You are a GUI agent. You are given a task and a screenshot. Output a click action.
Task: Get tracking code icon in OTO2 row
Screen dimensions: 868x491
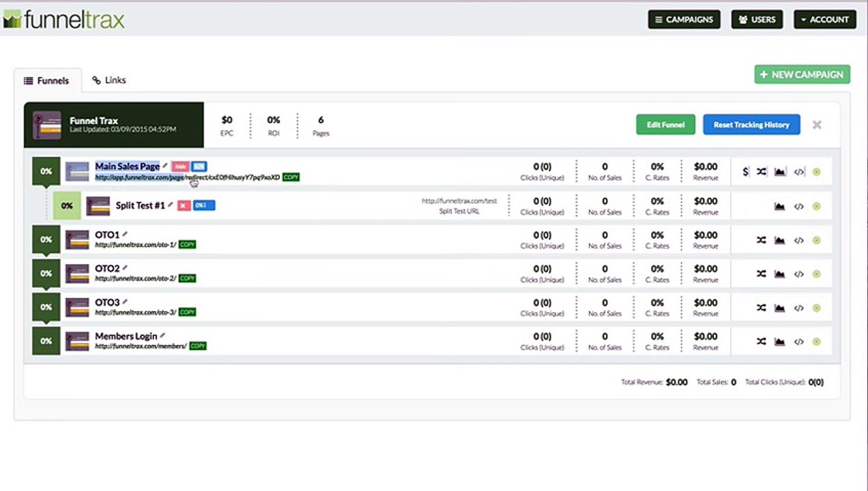(x=799, y=274)
